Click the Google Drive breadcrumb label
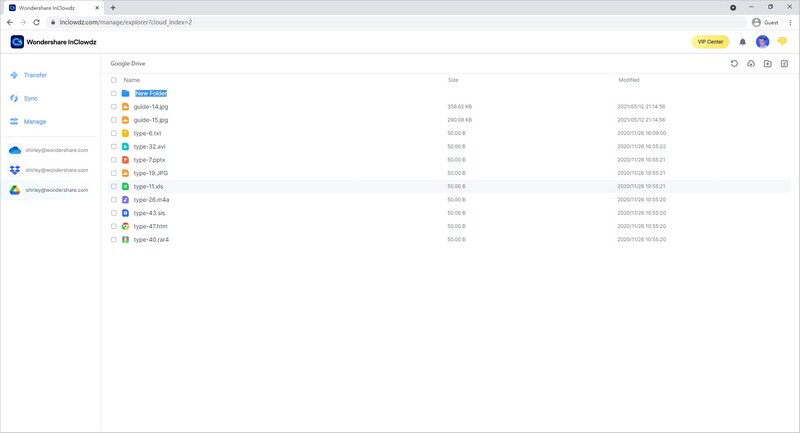The width and height of the screenshot is (800, 433). (128, 64)
